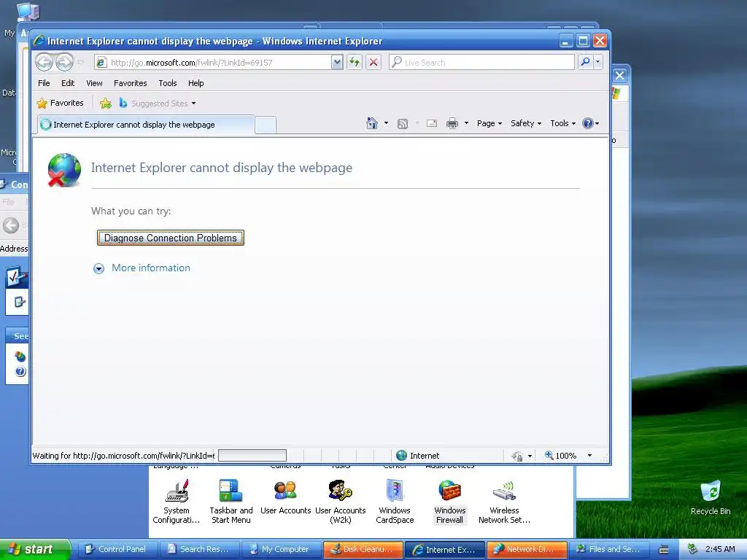Open a new blank tab
This screenshot has width=747, height=560.
tap(266, 125)
